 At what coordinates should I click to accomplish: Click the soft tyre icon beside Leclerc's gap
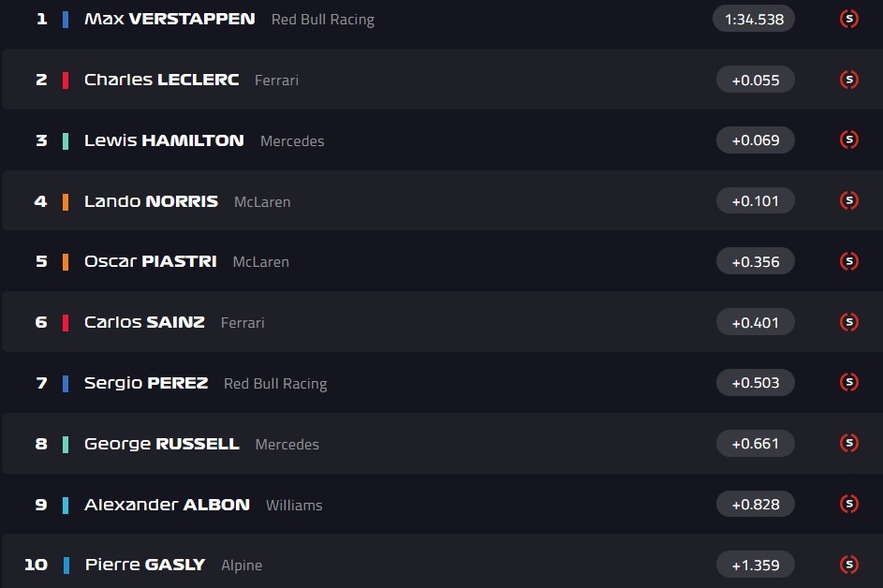coord(849,80)
